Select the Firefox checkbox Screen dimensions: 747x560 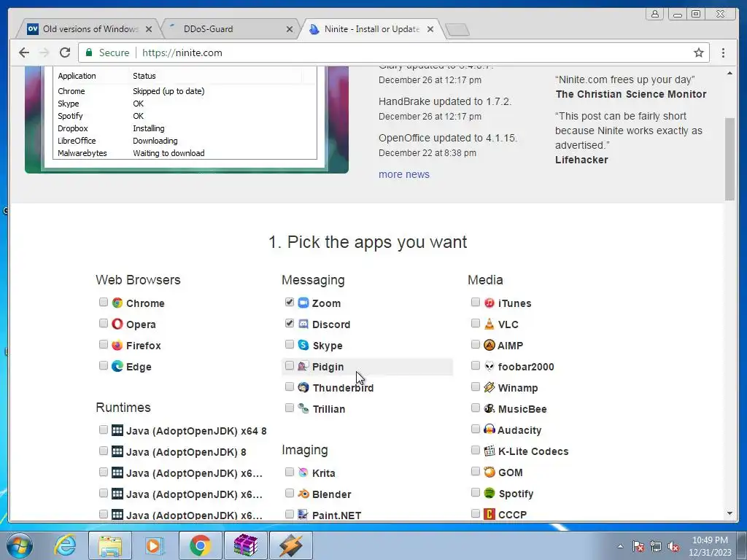104,344
